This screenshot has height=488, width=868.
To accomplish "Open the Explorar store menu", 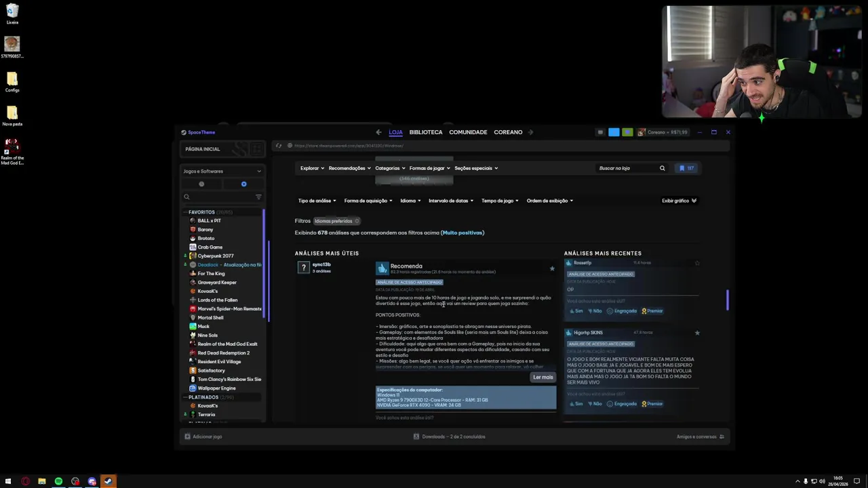I will click(x=313, y=168).
